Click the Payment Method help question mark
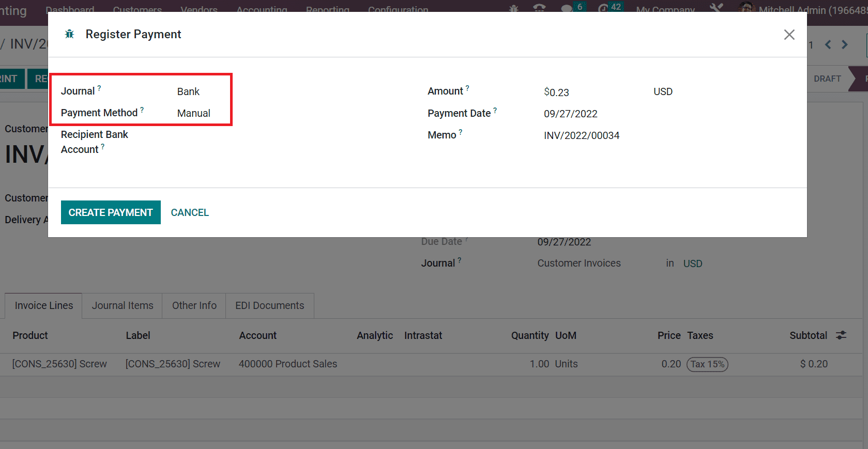This screenshot has width=868, height=449. (142, 110)
